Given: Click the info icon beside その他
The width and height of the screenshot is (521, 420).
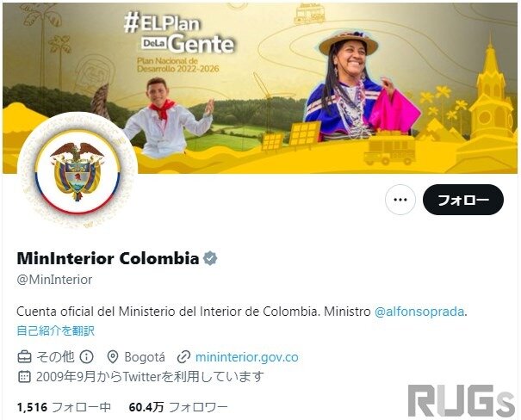Looking at the screenshot, I should pos(86,357).
